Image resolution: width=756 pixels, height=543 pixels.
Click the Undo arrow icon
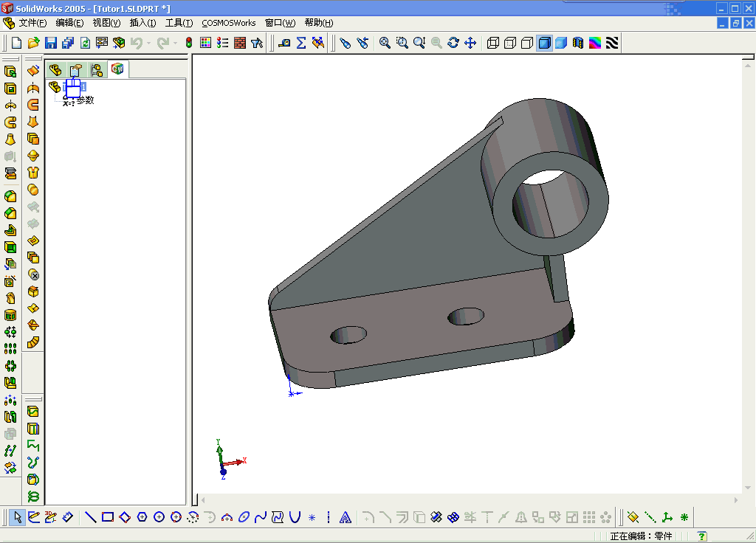point(137,43)
